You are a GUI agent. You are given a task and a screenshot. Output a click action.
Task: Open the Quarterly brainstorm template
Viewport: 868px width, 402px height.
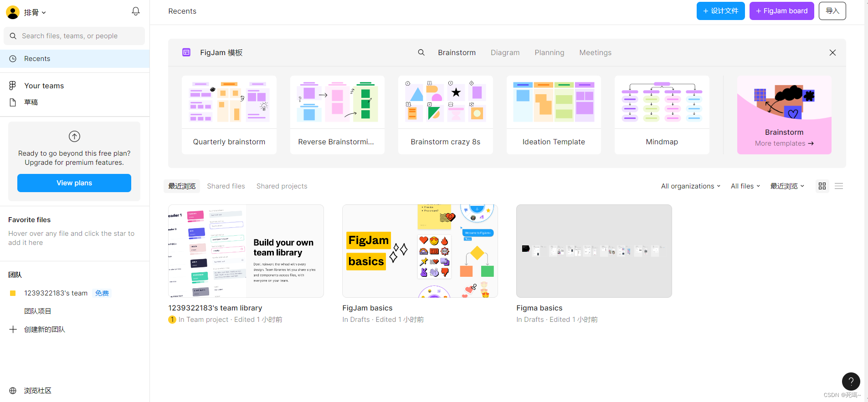pos(229,115)
